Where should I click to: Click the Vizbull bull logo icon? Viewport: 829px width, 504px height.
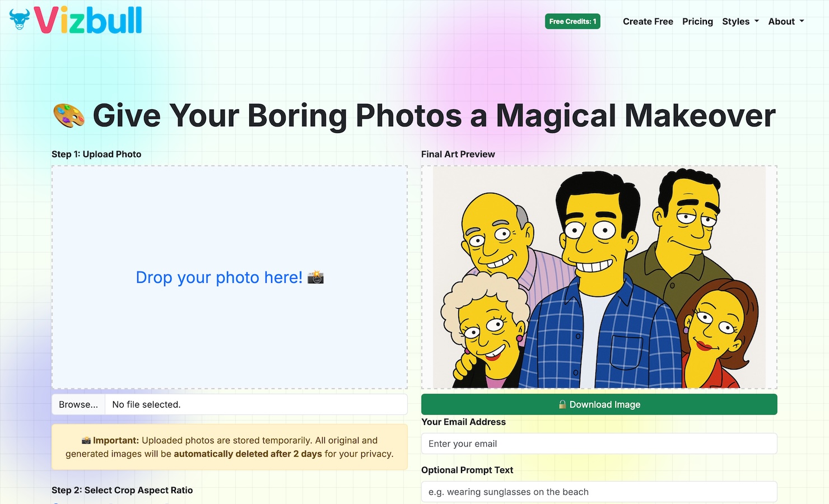coord(20,20)
